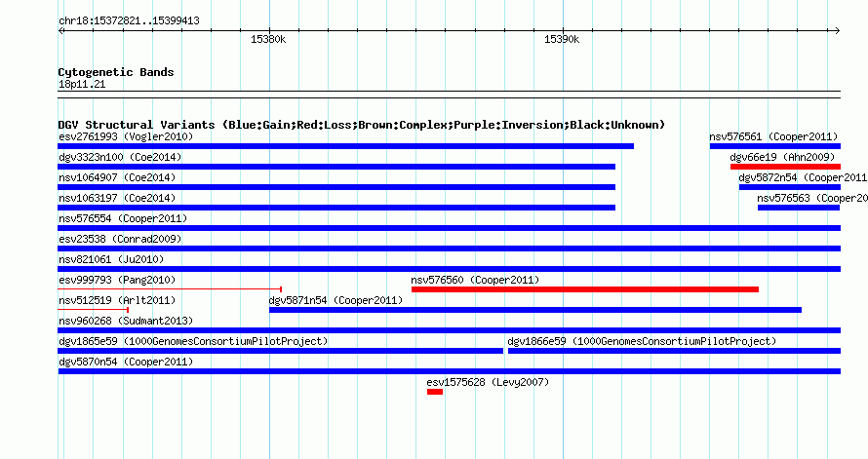Click the left arrowhead of the coordinate ruler

click(60, 31)
